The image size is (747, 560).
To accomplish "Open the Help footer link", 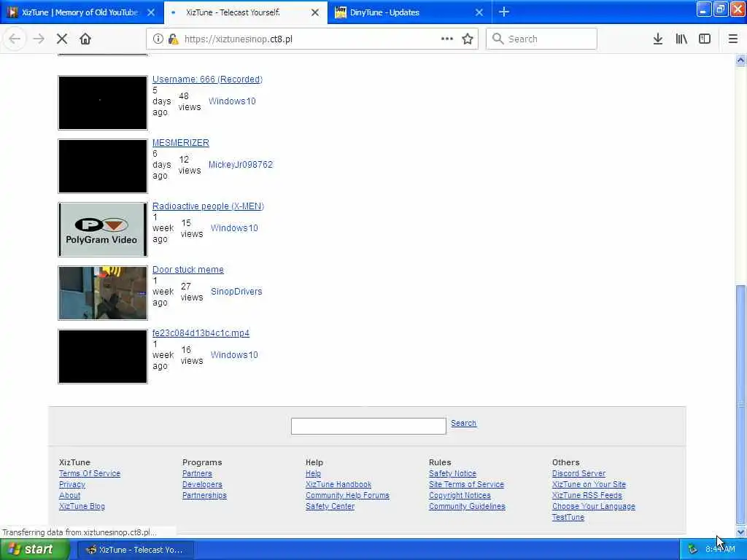I will (313, 473).
